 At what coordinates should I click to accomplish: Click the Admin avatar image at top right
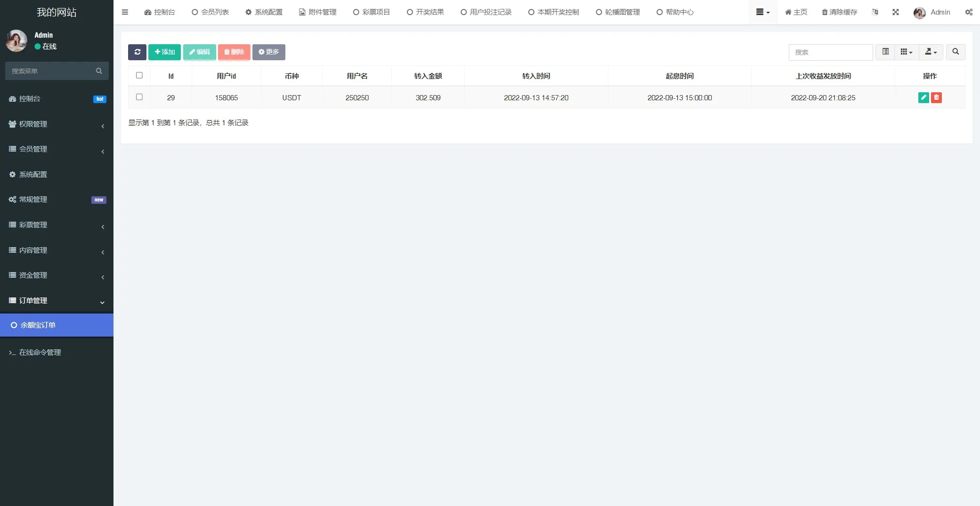point(919,12)
